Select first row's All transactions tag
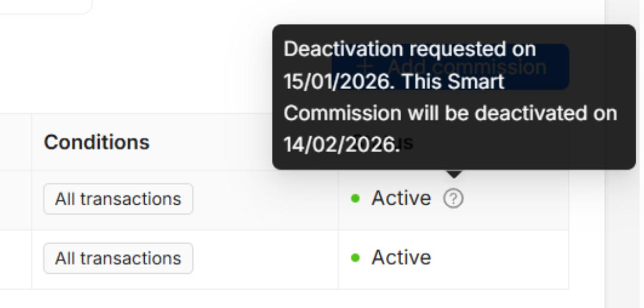Viewport: 644px width, 308px height. click(118, 199)
